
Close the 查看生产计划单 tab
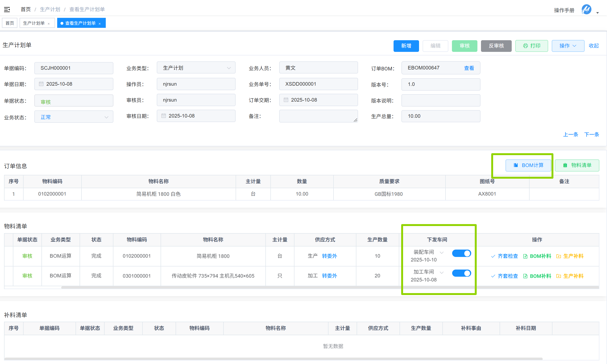[x=100, y=24]
